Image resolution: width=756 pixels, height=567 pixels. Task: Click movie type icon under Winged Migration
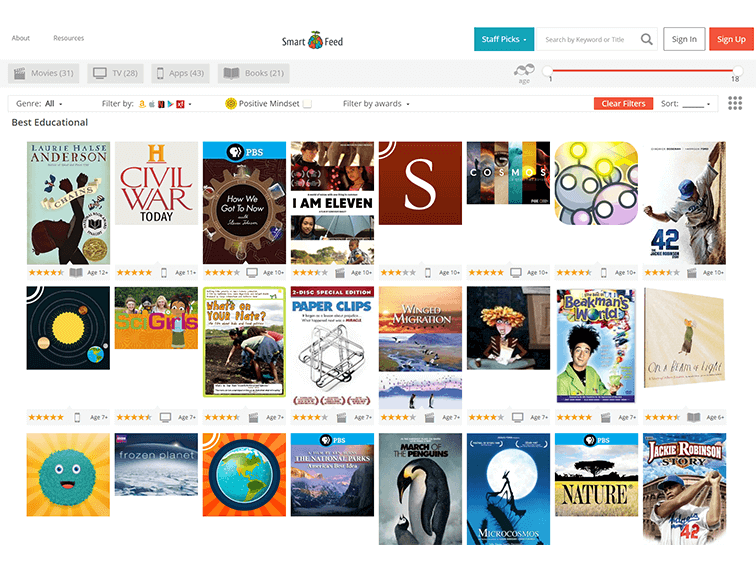point(430,417)
